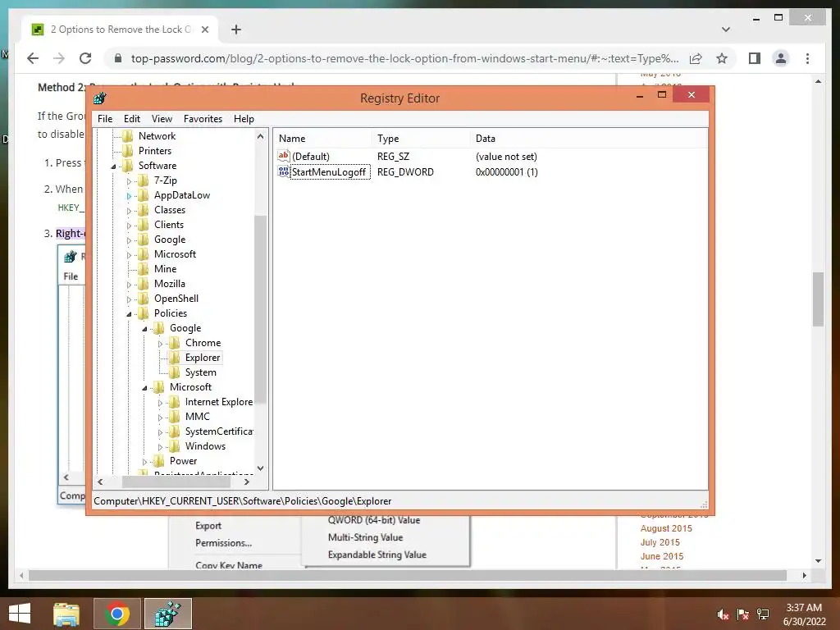Expand the Mozilla key
Viewport: 840px width, 630px height.
[129, 285]
